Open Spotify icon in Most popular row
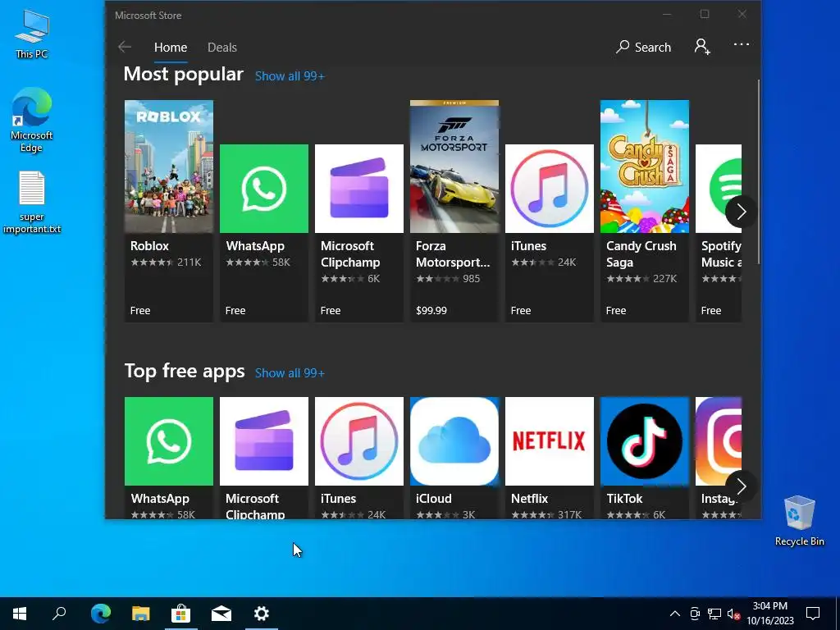This screenshot has width=840, height=630. pos(719,189)
